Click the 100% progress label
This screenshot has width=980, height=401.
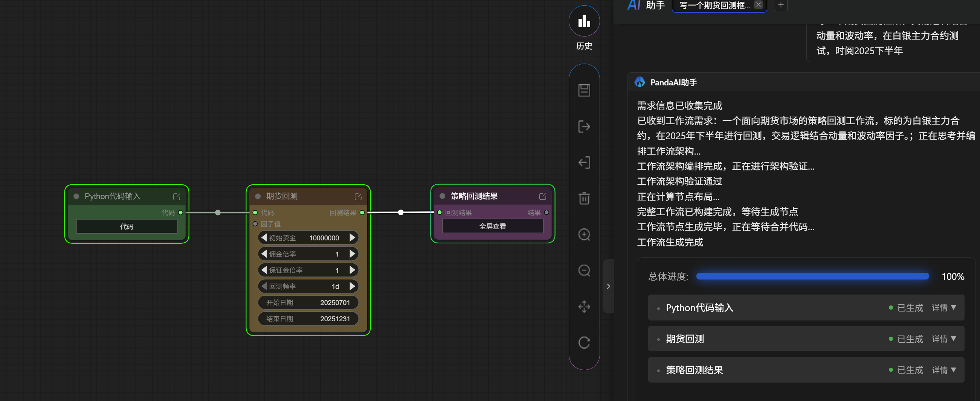(953, 276)
